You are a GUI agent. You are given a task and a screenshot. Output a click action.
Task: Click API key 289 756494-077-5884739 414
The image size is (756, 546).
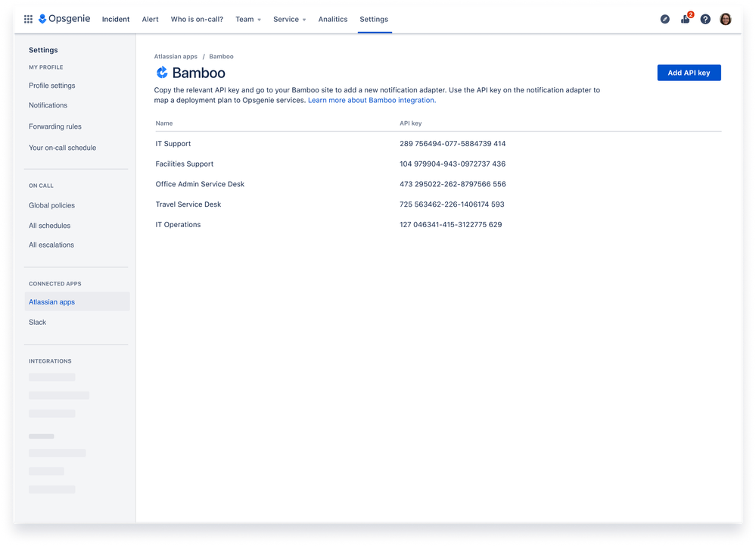453,144
